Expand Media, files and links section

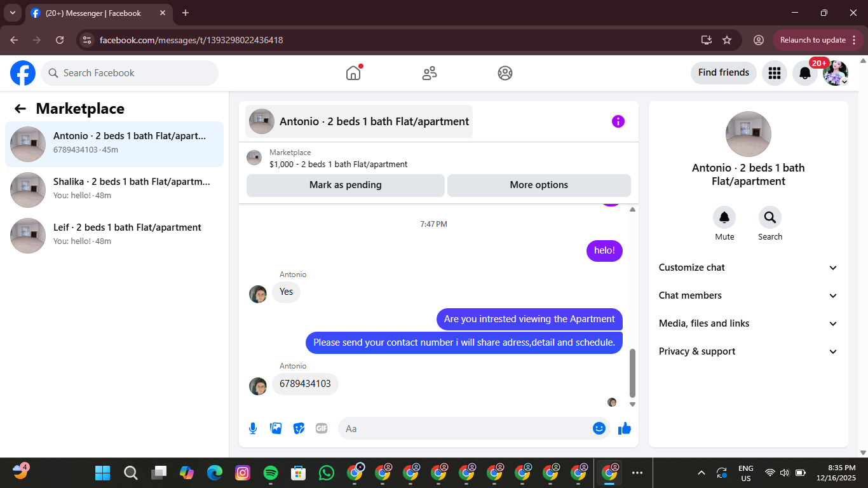[x=749, y=323]
